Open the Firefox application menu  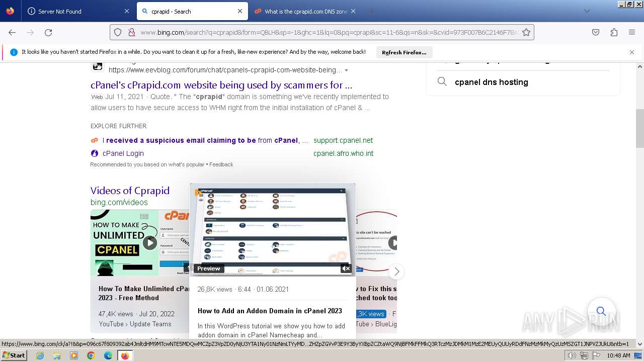pos(632,32)
